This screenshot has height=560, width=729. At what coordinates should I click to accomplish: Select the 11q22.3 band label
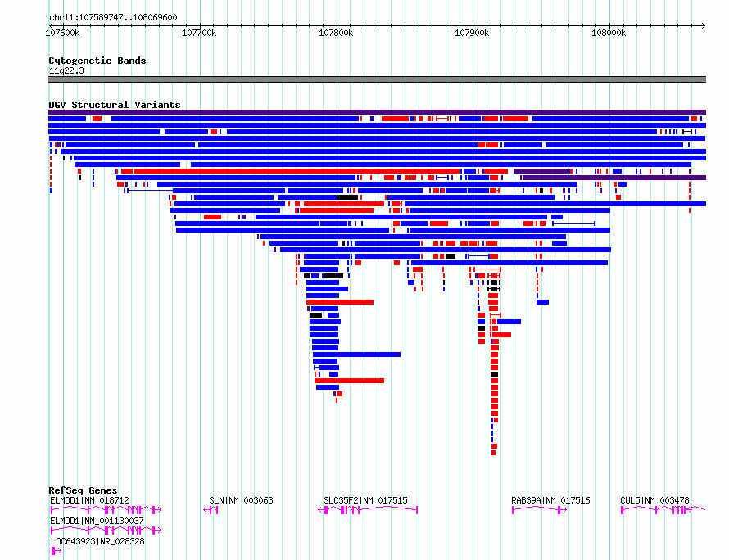tap(66, 70)
